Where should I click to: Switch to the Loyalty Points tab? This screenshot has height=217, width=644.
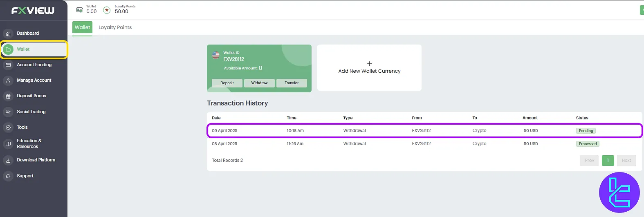[115, 27]
